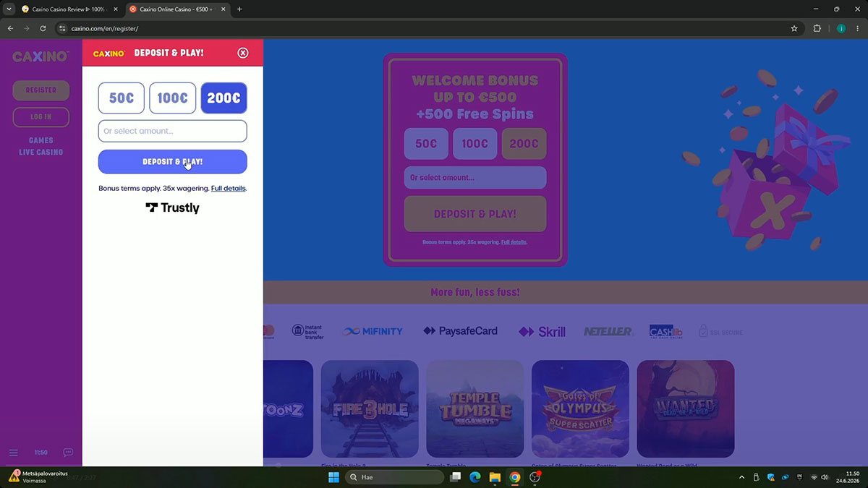Select the 50€ amount in deposit panel
The image size is (868, 488).
pyautogui.click(x=122, y=98)
